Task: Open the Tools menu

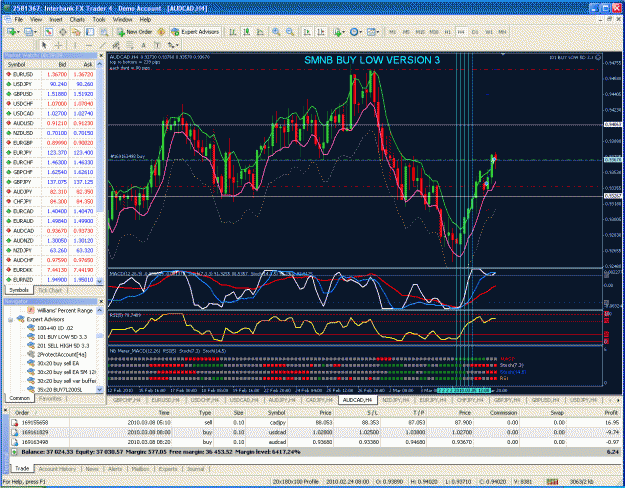Action: tap(99, 19)
